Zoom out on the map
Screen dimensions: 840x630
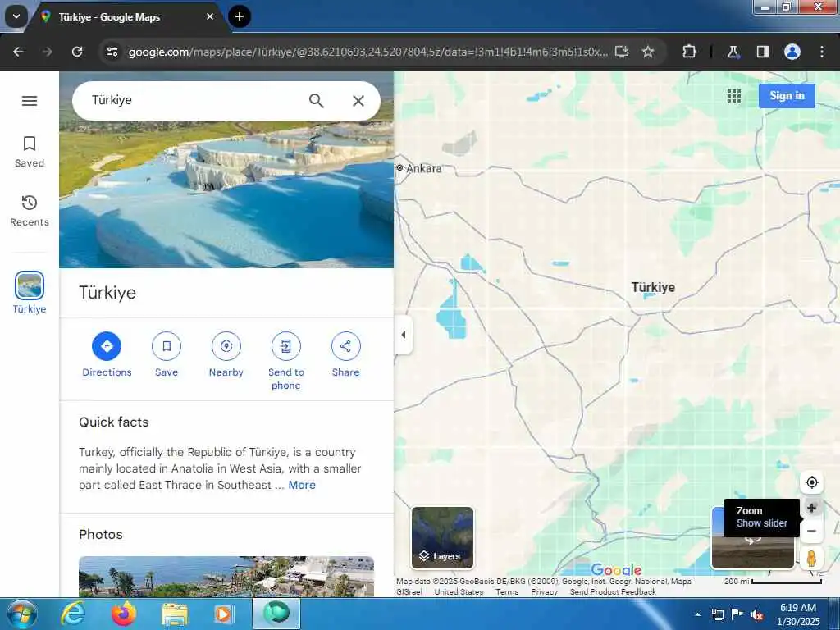coord(811,532)
